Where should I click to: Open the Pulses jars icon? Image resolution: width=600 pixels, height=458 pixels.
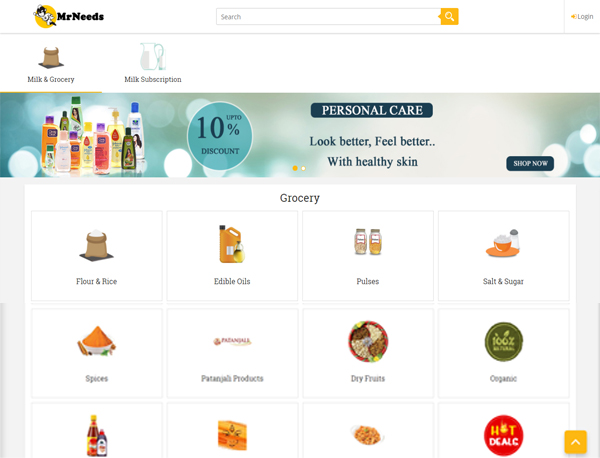point(368,242)
